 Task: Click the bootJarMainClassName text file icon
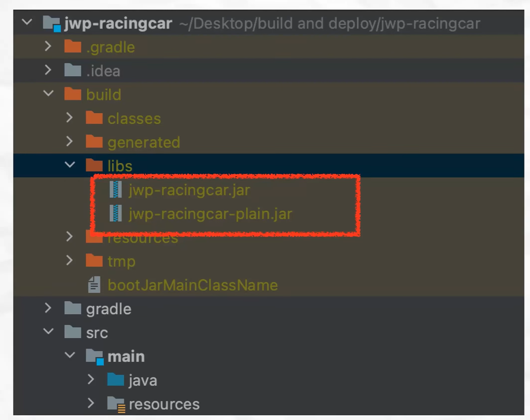[x=94, y=285]
